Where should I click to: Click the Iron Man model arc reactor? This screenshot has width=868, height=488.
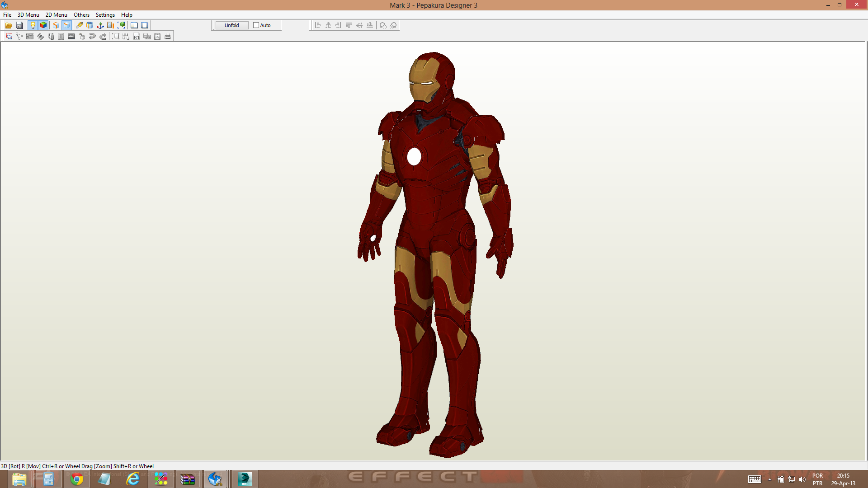(x=414, y=157)
